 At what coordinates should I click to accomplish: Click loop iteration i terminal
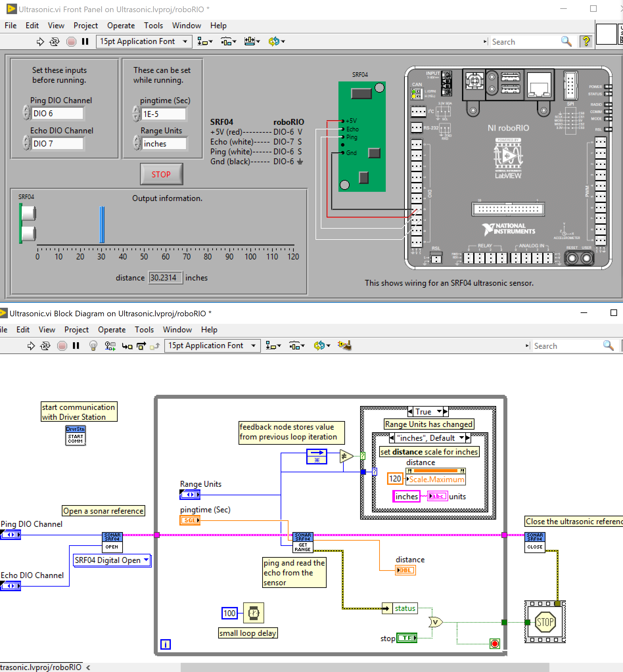165,644
